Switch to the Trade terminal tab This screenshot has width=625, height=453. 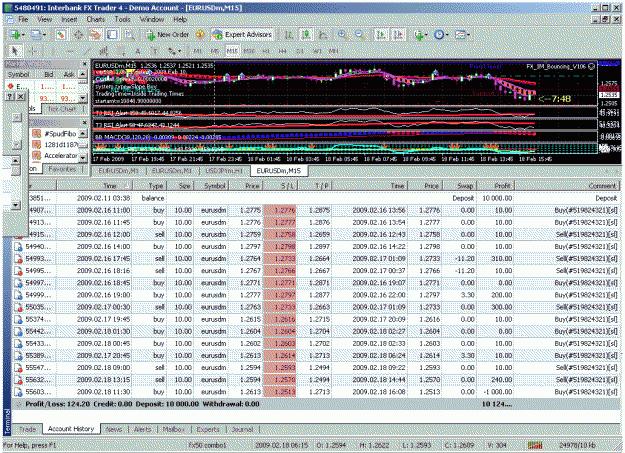(28, 429)
